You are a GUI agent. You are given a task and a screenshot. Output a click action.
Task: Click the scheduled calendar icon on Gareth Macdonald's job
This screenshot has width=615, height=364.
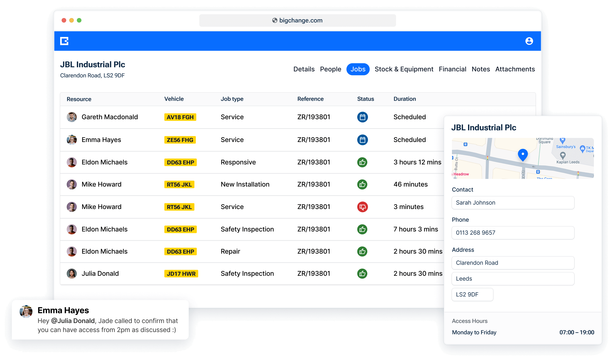[362, 117]
